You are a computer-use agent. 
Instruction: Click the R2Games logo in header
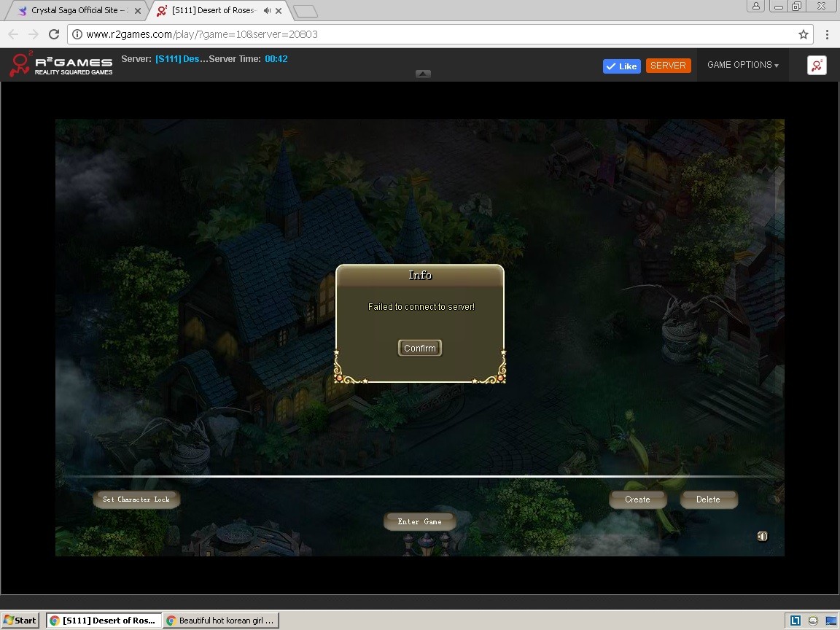(61, 65)
